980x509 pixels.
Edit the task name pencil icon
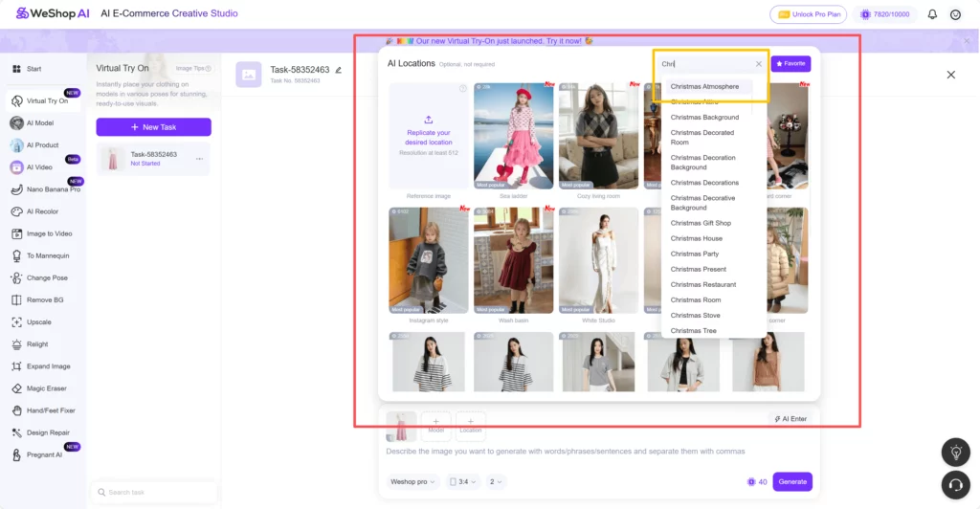click(x=338, y=70)
